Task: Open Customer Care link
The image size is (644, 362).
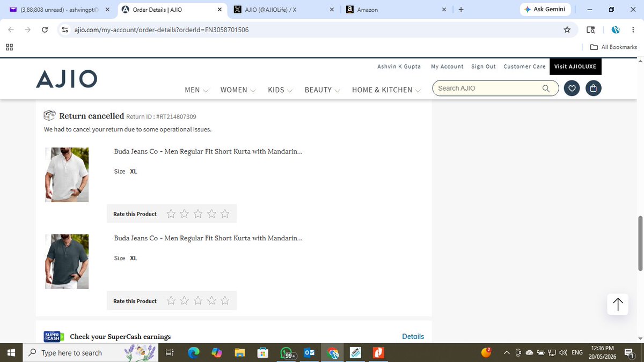Action: pos(524,67)
